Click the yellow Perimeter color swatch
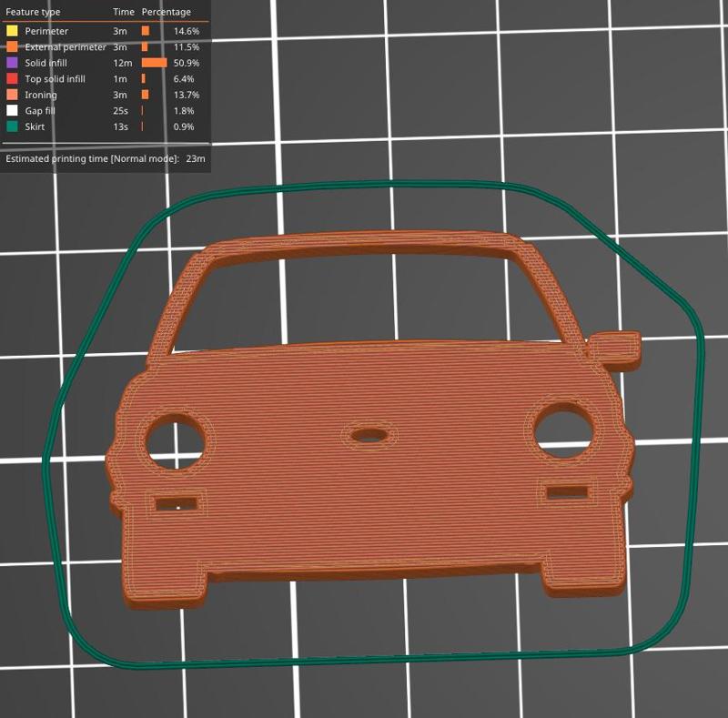The height and width of the screenshot is (718, 728). [10, 29]
